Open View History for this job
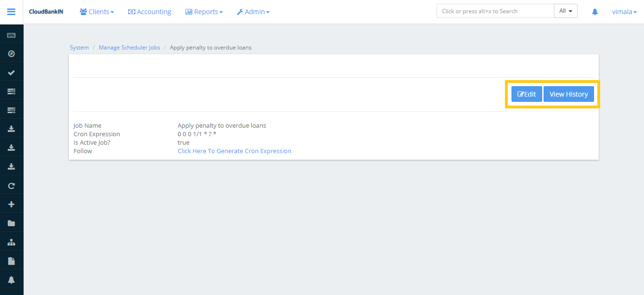 pyautogui.click(x=569, y=94)
